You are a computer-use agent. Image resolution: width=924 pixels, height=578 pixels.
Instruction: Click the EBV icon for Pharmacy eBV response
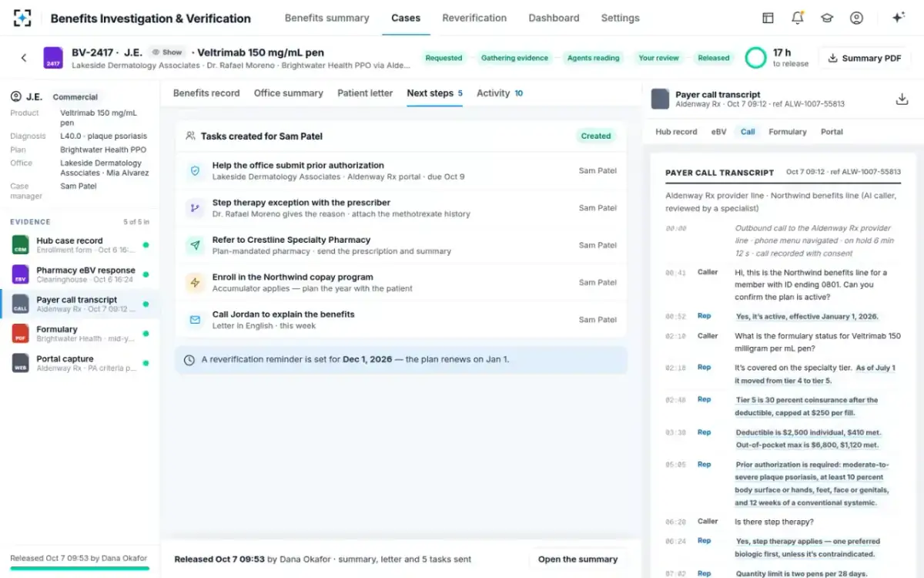(x=21, y=274)
